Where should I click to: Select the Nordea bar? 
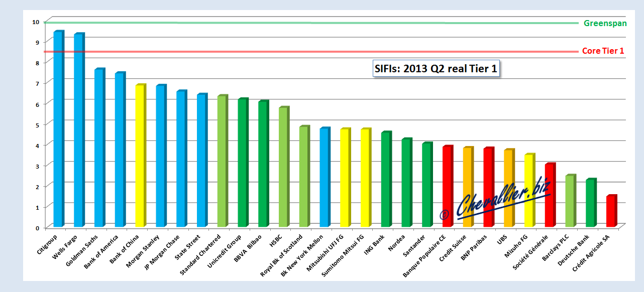(x=407, y=183)
